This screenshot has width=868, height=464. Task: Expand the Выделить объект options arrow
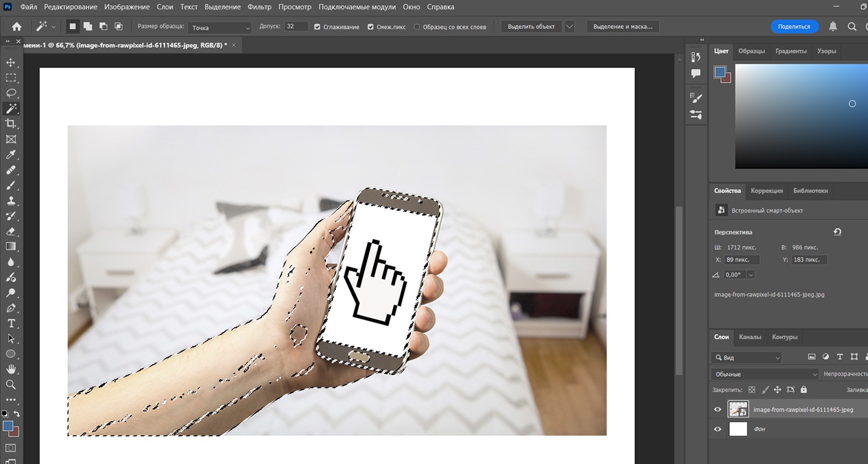pos(569,26)
